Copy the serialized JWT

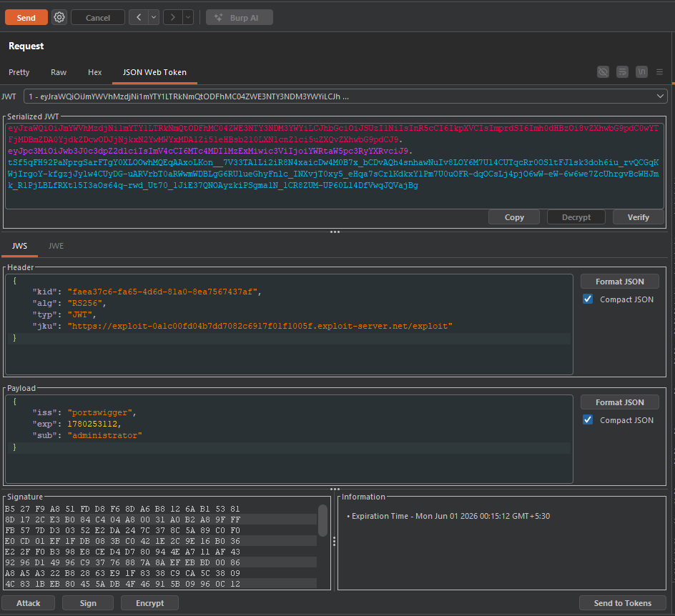(x=514, y=217)
